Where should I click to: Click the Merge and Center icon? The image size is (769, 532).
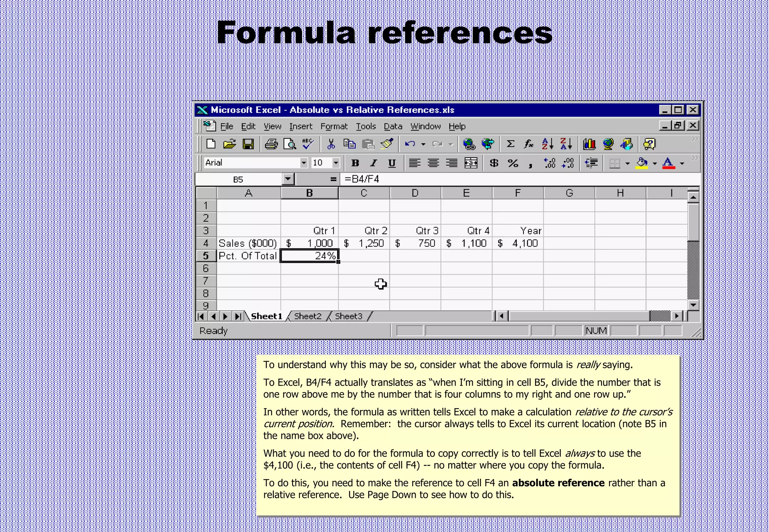(471, 163)
